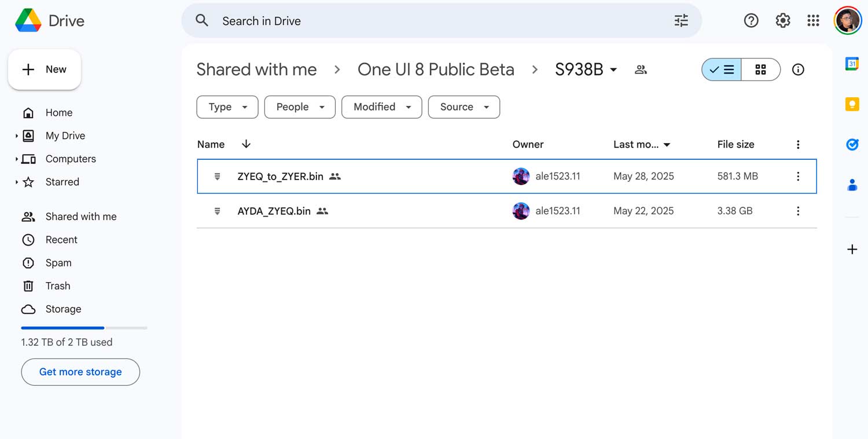Click the owner avatar on ZYEQ_to_ZYER.bin row

point(521,176)
